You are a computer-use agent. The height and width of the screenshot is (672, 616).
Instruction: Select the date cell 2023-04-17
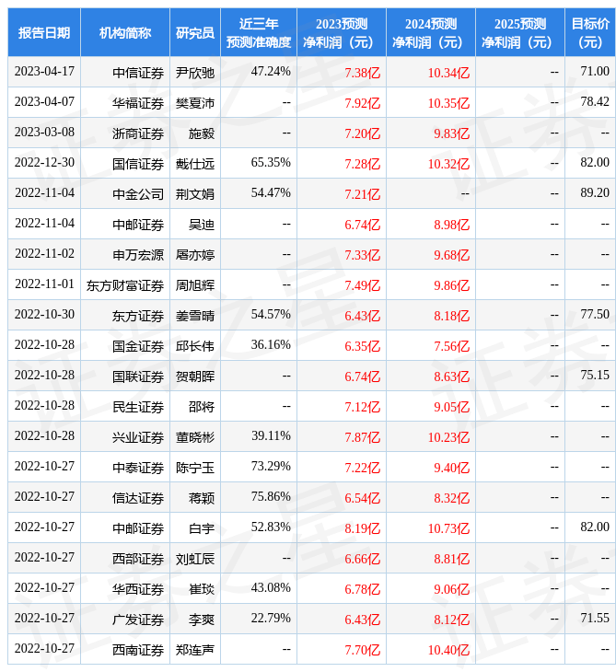(x=44, y=72)
